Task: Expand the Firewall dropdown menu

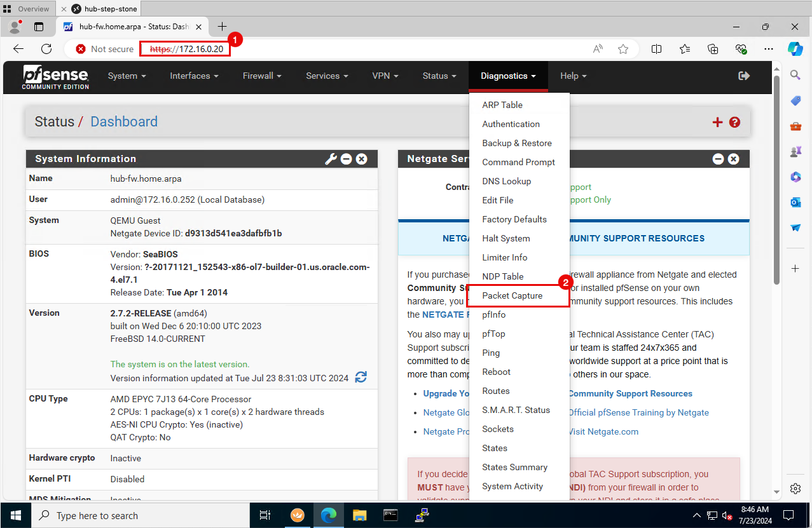Action: [262, 76]
